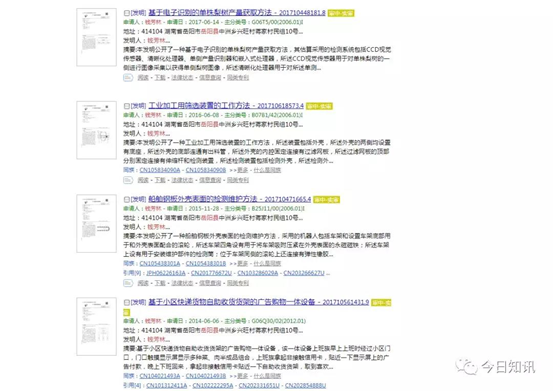
Task: Tick checkbox beside 工业加工用筛选装置的工作方法
Action: pos(127,106)
